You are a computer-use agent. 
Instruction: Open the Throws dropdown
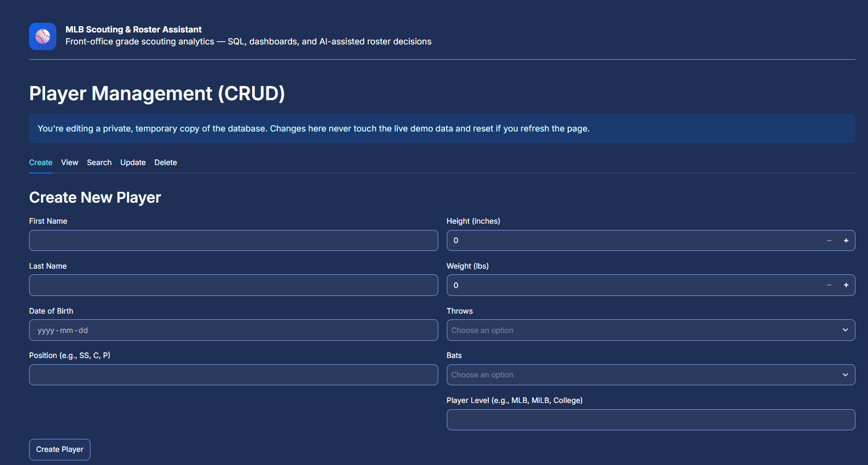coord(651,330)
